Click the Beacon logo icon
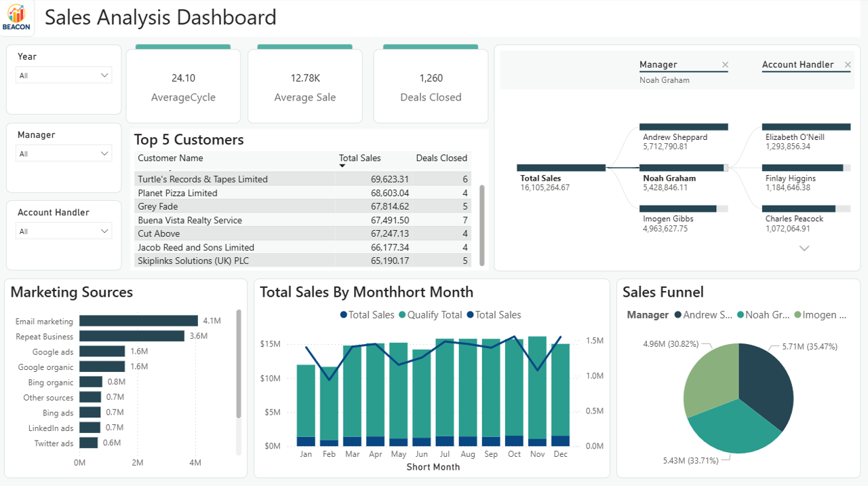 16,17
